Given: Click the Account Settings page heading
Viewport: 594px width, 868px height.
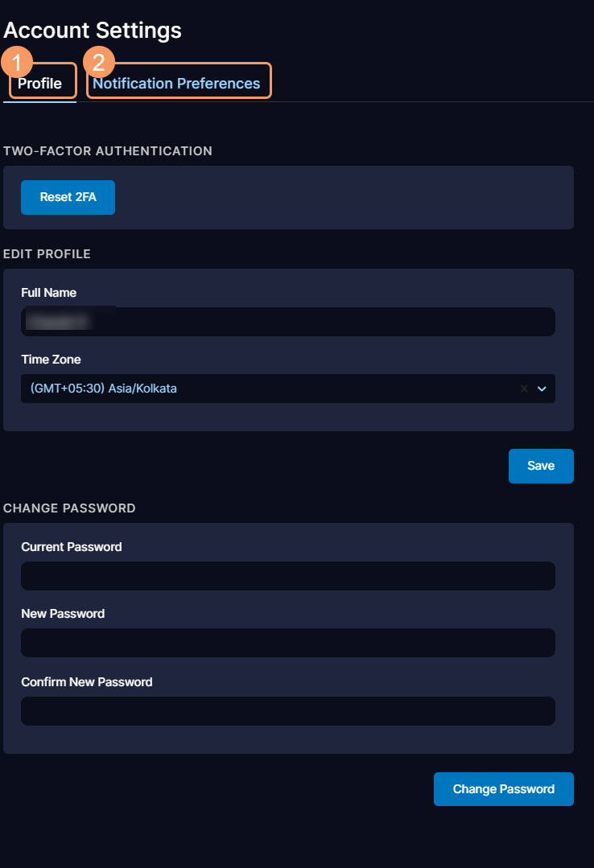Looking at the screenshot, I should tap(93, 31).
